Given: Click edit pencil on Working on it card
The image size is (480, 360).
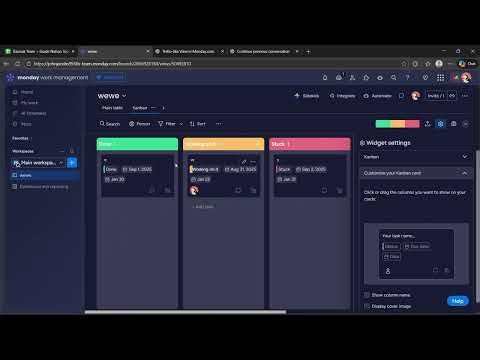Looking at the screenshot, I should pyautogui.click(x=244, y=161).
